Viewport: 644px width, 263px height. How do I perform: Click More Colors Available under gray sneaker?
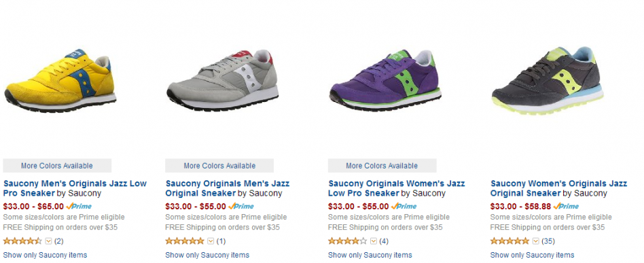click(219, 166)
